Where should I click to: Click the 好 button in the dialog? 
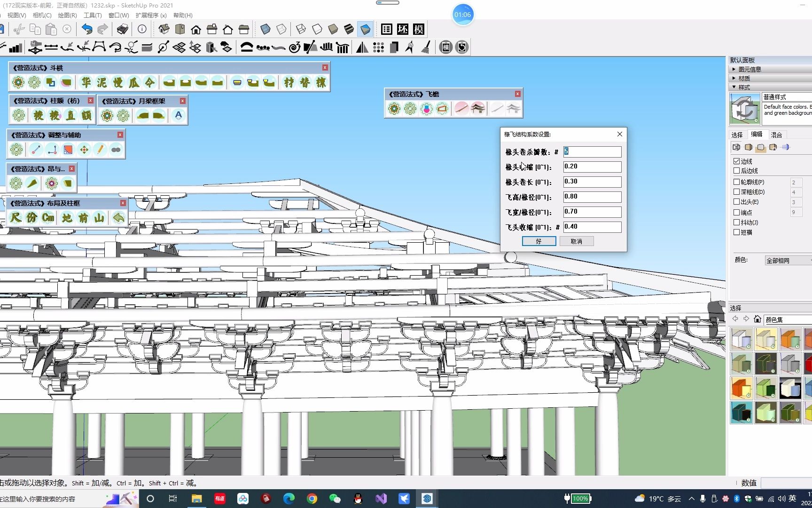(539, 241)
